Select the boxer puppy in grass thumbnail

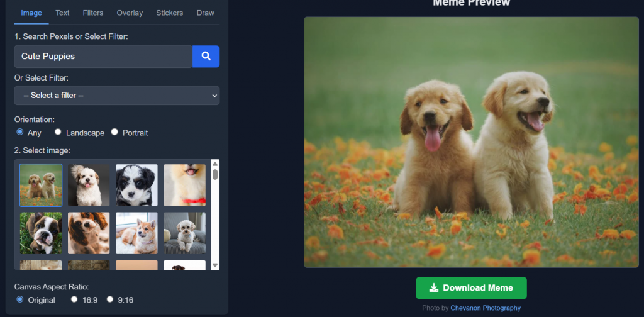tap(41, 233)
